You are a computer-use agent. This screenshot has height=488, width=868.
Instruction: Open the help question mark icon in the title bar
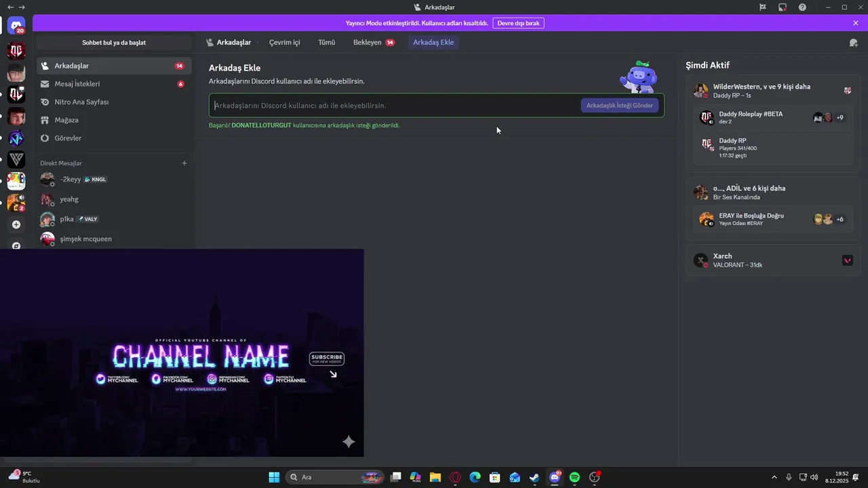pyautogui.click(x=802, y=7)
